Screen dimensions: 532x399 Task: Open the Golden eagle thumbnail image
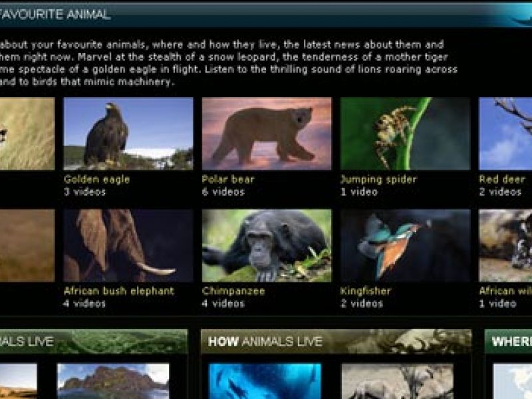pyautogui.click(x=128, y=134)
